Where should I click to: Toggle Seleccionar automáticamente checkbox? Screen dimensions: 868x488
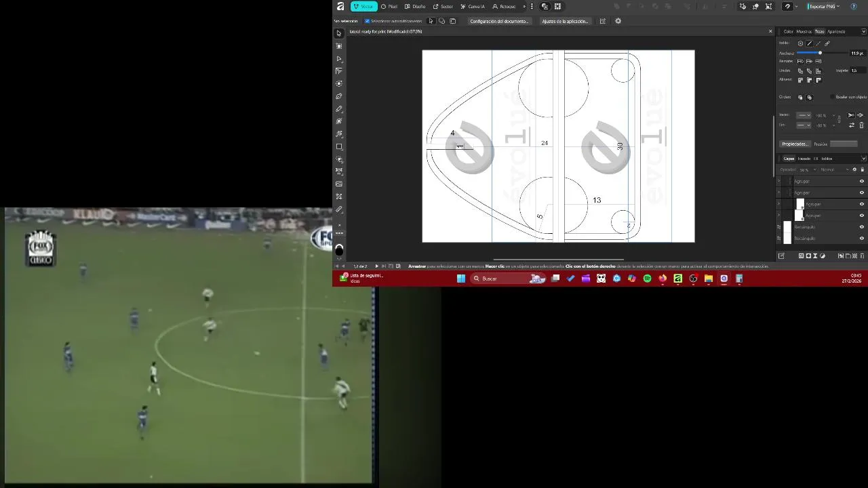click(x=368, y=21)
